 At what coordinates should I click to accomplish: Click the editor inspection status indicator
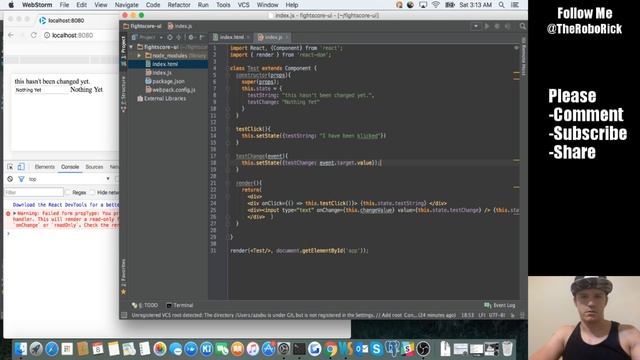(516, 48)
